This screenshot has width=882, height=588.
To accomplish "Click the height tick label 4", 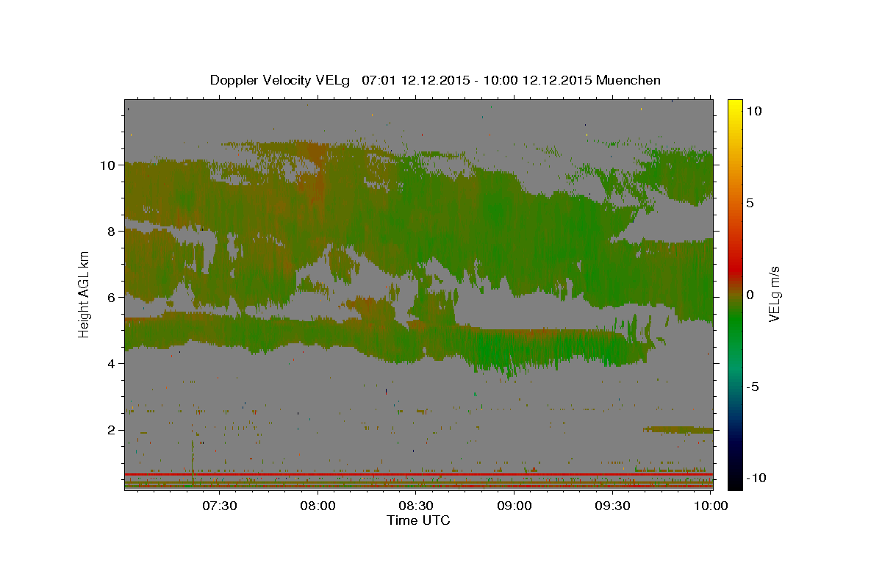I will 112,364.
